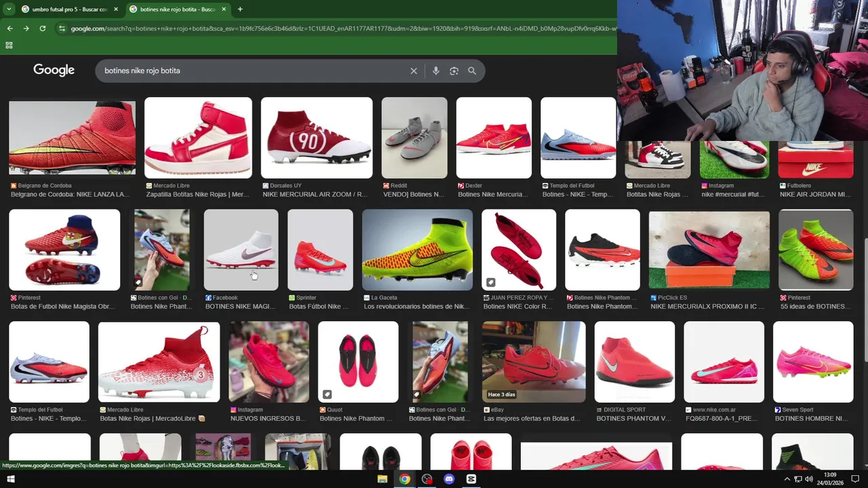Click 'NIKE MERCURIAL AIR ZOOM / R...' link
This screenshot has height=488, width=868.
click(x=315, y=195)
